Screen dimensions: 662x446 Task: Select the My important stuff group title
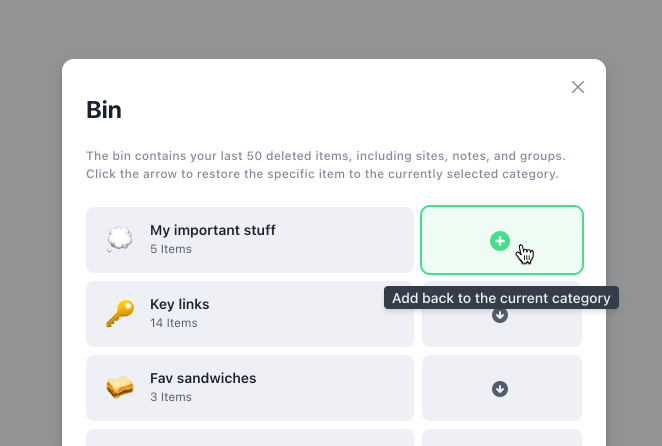click(x=213, y=230)
